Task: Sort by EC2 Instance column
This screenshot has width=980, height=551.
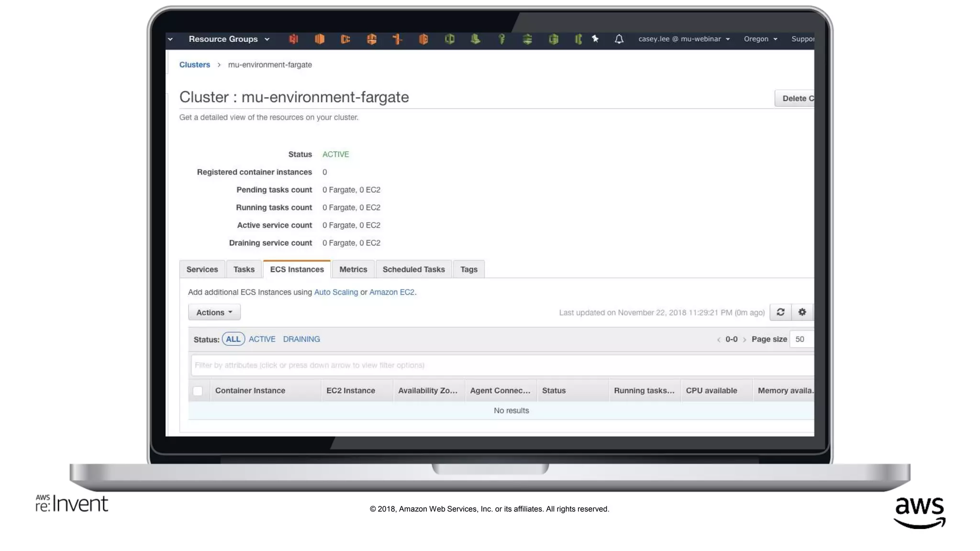Action: coord(357,391)
